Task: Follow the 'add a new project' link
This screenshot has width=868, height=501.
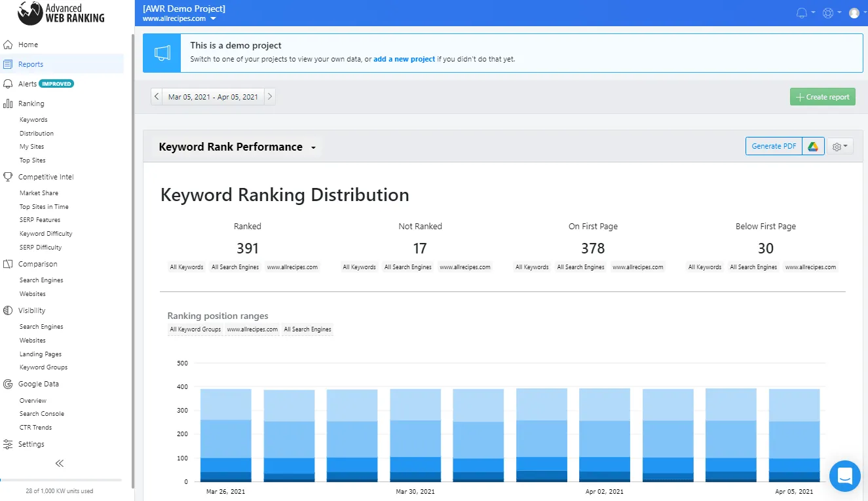Action: click(x=404, y=59)
